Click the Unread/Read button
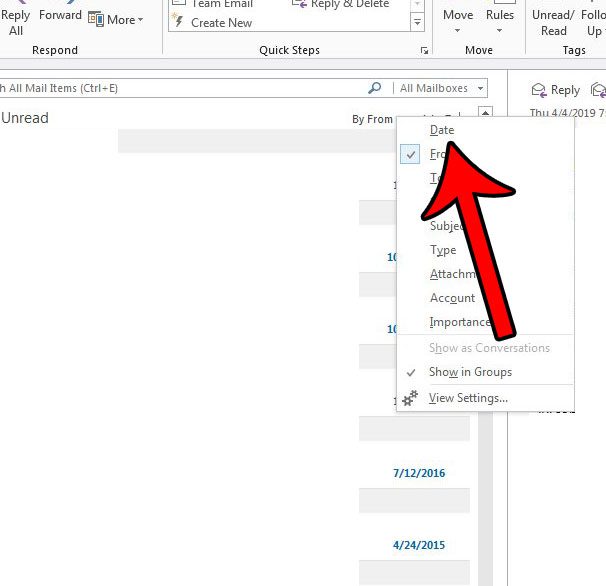606x586 pixels. point(552,22)
